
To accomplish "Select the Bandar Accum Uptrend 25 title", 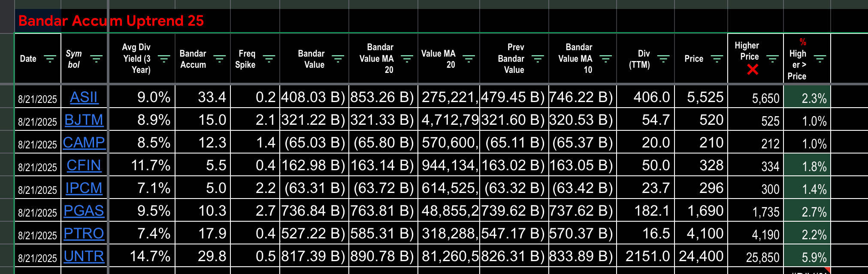I will pyautogui.click(x=111, y=21).
